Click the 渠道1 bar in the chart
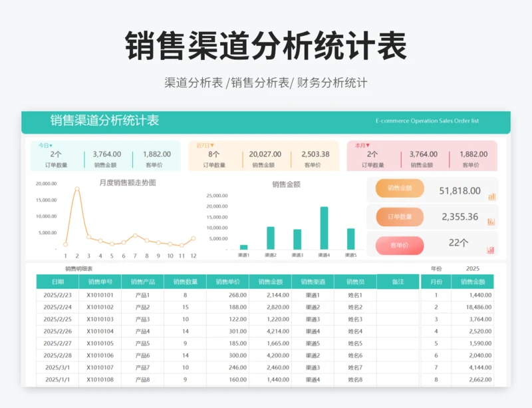Screen dimensions: 532x408 coord(243,248)
